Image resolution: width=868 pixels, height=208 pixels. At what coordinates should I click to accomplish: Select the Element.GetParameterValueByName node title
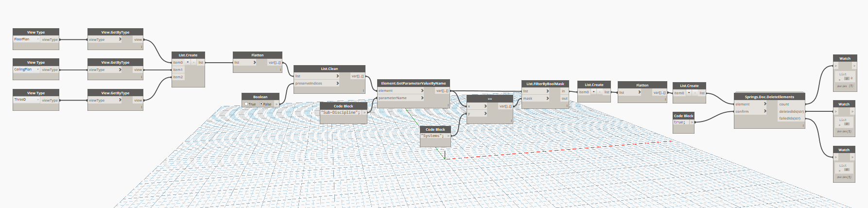pyautogui.click(x=413, y=83)
